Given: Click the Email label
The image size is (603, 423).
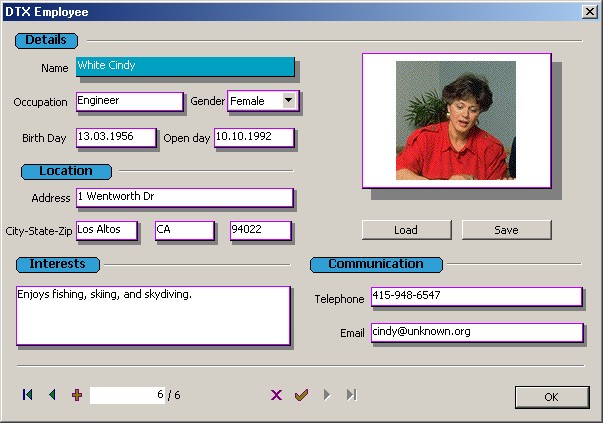Looking at the screenshot, I should pos(352,333).
